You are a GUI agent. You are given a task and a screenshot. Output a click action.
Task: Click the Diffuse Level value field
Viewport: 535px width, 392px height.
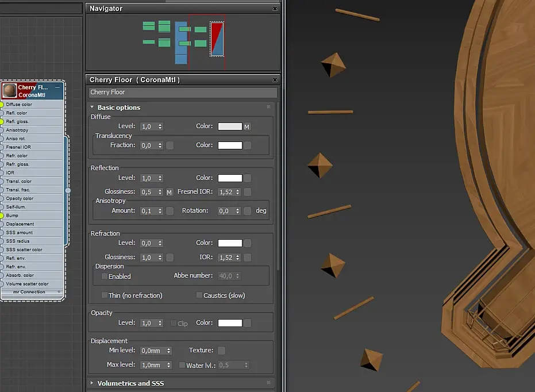pyautogui.click(x=149, y=126)
